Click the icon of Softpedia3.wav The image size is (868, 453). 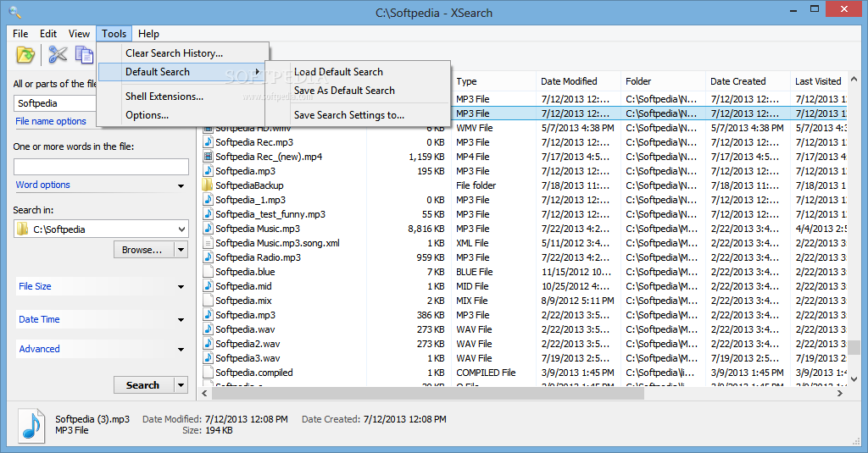coord(209,358)
